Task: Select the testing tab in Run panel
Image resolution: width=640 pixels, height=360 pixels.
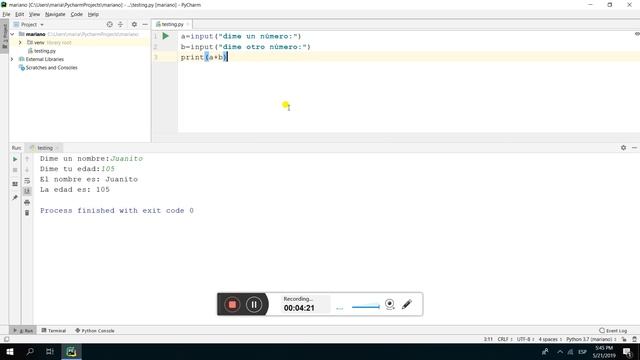Action: click(45, 148)
